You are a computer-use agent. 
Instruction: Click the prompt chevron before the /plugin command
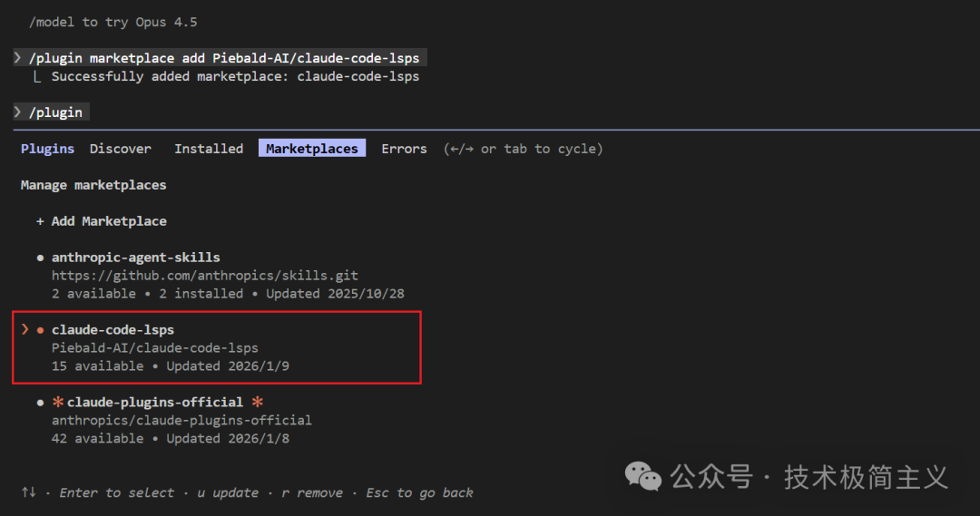(17, 112)
